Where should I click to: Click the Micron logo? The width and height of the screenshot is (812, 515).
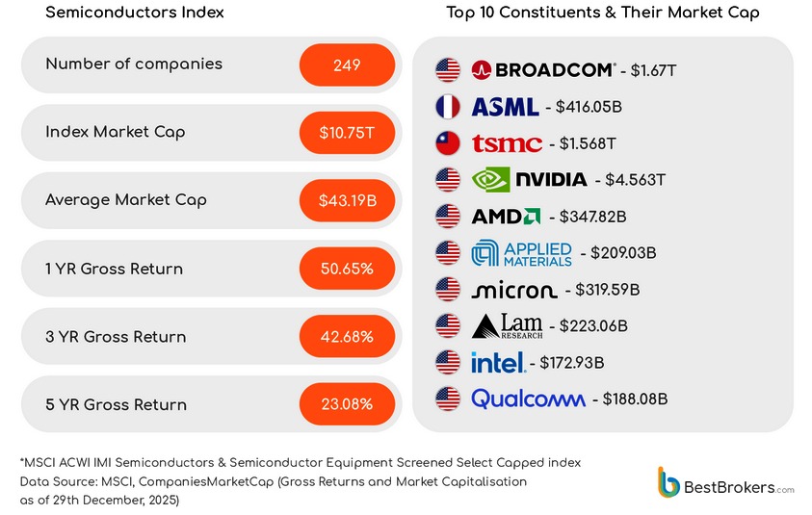coord(513,290)
